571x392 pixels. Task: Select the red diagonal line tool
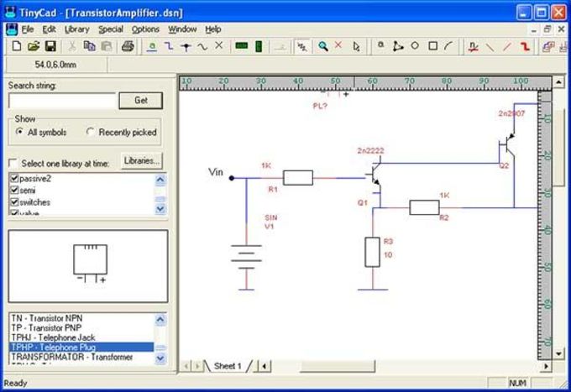(x=507, y=46)
